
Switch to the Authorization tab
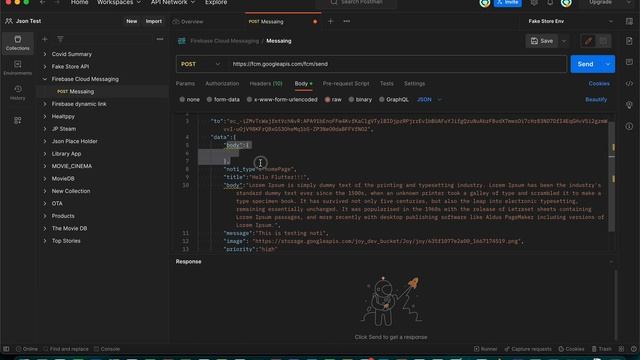[x=222, y=83]
